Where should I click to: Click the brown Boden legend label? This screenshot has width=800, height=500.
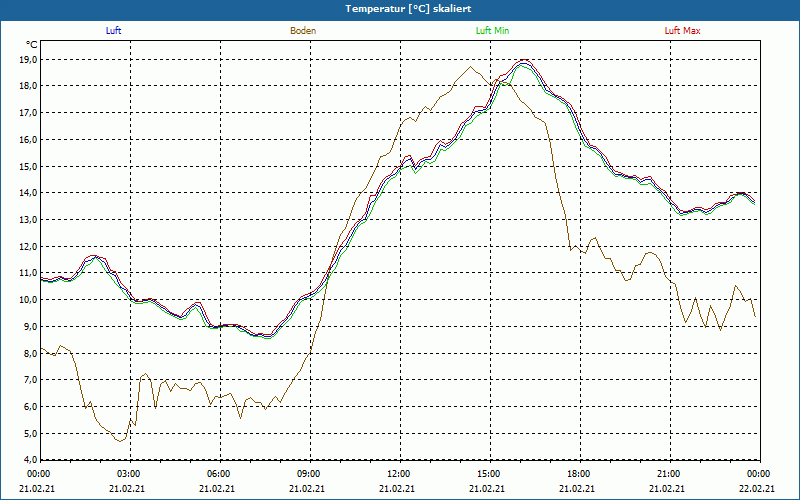tap(303, 31)
